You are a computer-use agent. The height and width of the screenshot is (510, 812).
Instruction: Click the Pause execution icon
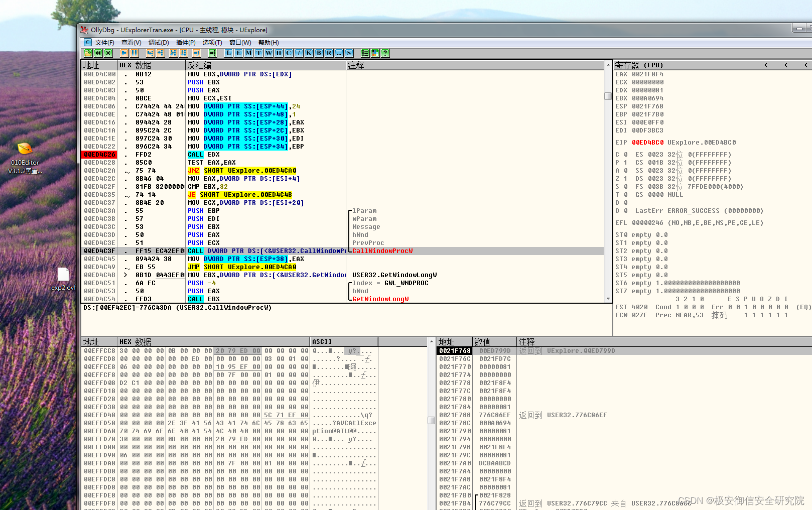click(134, 53)
